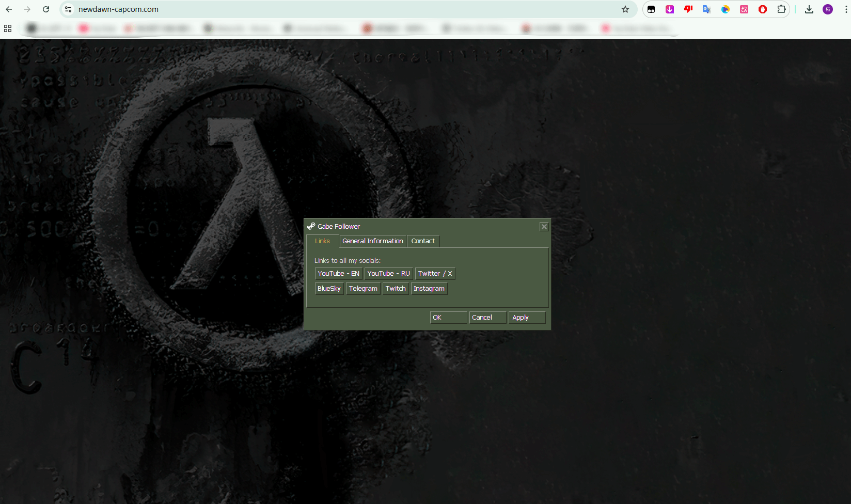851x504 pixels.
Task: Open the bookmarks apps grid icon
Action: pyautogui.click(x=8, y=28)
